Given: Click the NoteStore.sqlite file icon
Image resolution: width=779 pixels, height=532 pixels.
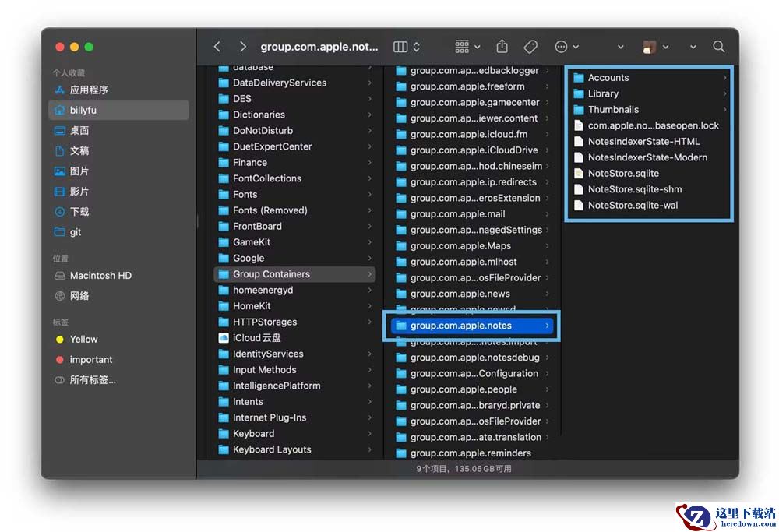Looking at the screenshot, I should click(x=578, y=174).
